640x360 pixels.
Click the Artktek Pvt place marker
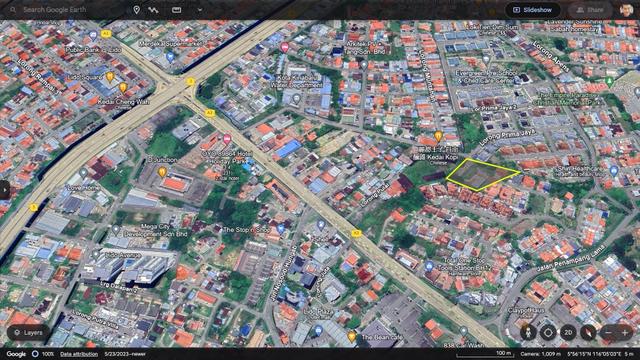(x=364, y=65)
